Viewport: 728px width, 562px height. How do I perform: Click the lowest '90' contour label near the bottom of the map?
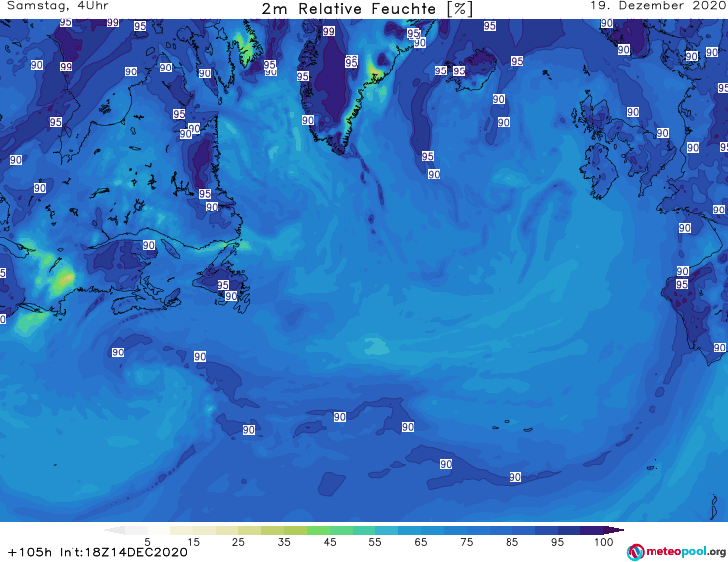click(x=514, y=477)
